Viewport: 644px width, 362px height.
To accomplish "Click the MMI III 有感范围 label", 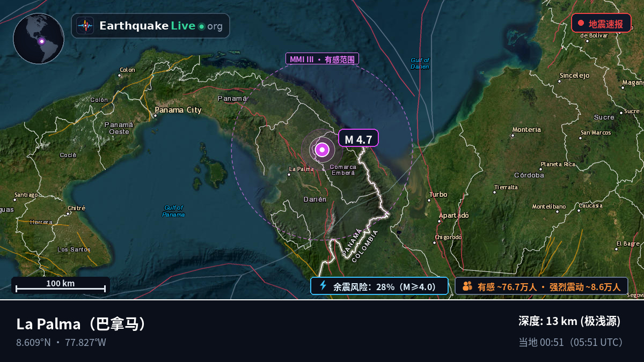I will [x=322, y=59].
